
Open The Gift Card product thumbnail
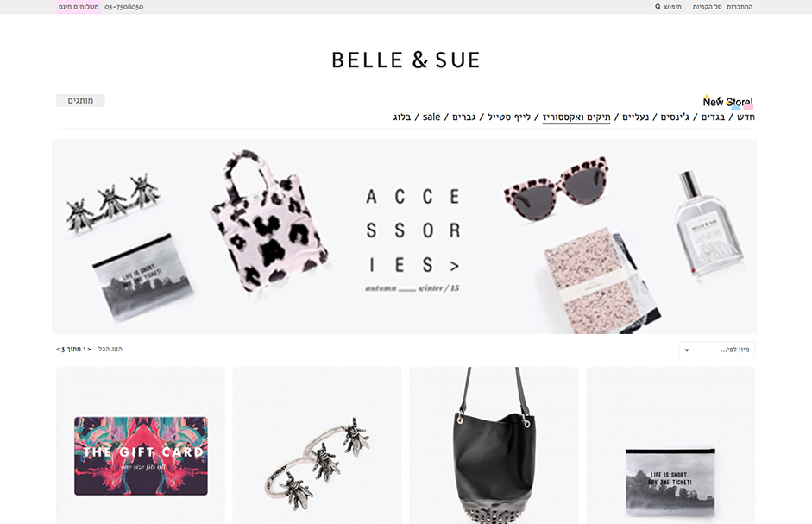click(141, 445)
